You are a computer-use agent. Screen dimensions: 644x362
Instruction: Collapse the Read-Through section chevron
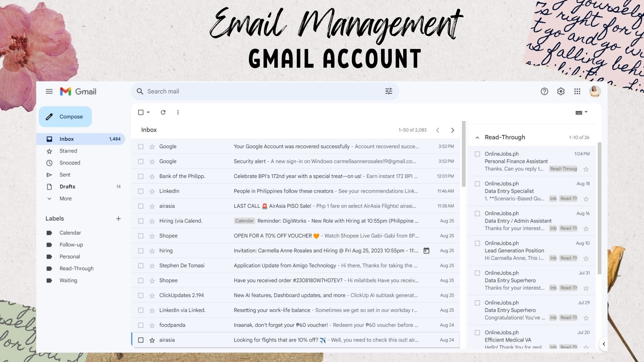[477, 137]
